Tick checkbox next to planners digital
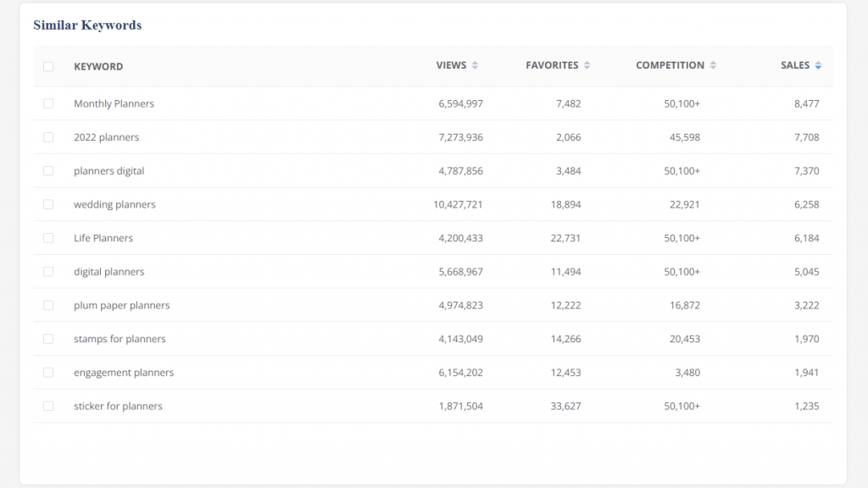Image resolution: width=868 pixels, height=488 pixels. pyautogui.click(x=48, y=171)
